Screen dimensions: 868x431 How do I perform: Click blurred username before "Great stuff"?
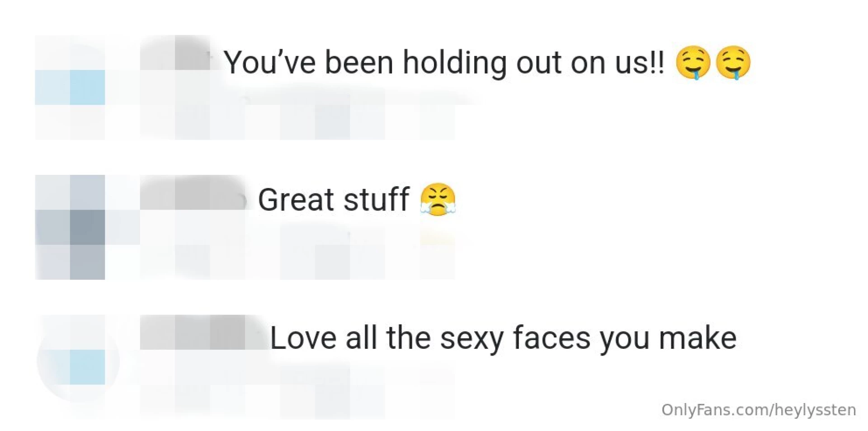click(193, 193)
